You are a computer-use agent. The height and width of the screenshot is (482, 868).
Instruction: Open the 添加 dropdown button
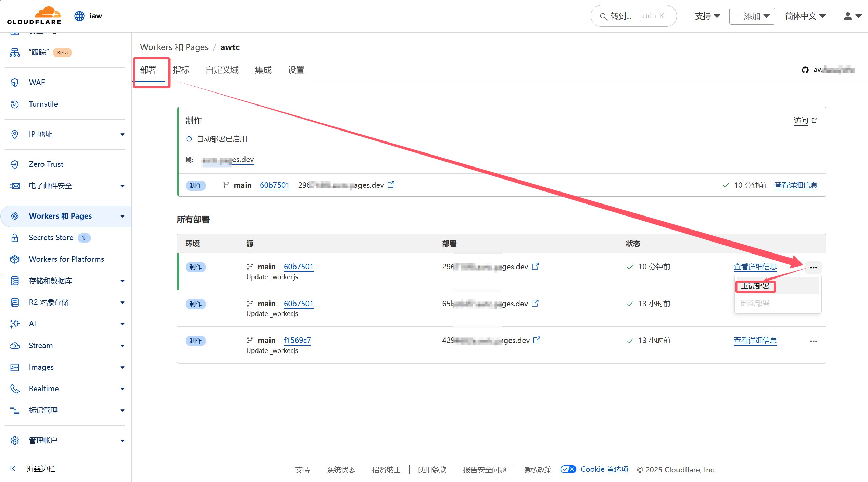[752, 16]
